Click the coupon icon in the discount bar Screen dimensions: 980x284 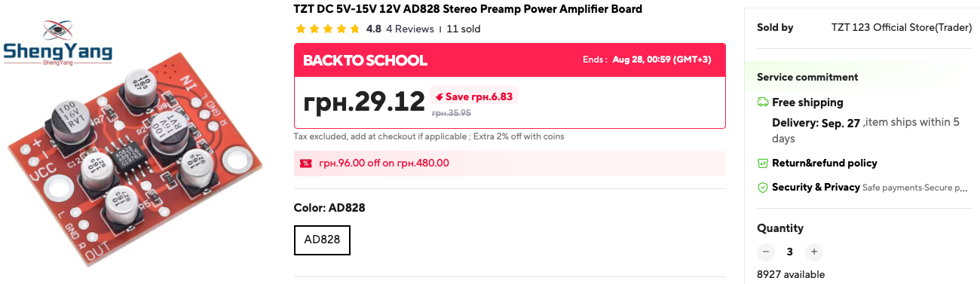(x=305, y=163)
